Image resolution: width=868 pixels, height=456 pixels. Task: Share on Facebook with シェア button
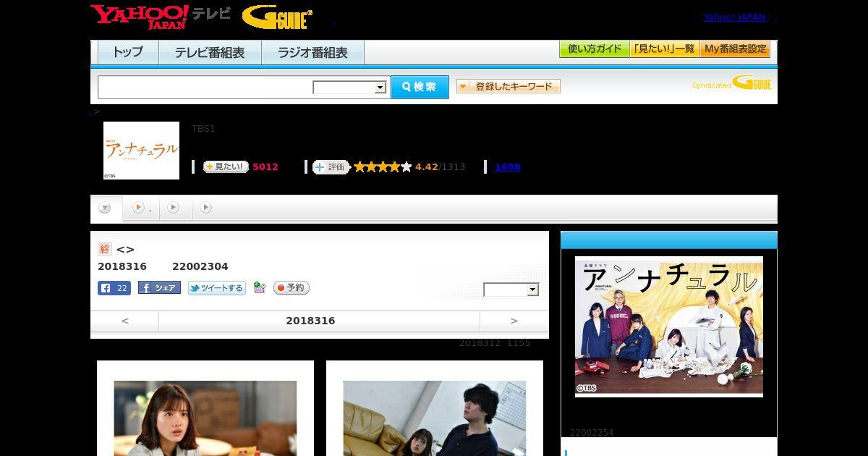(159, 288)
